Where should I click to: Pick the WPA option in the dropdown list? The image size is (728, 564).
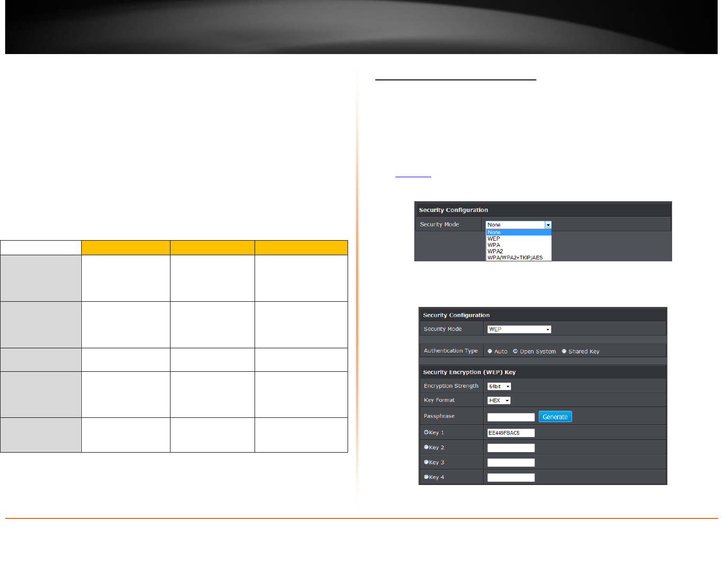click(x=519, y=245)
